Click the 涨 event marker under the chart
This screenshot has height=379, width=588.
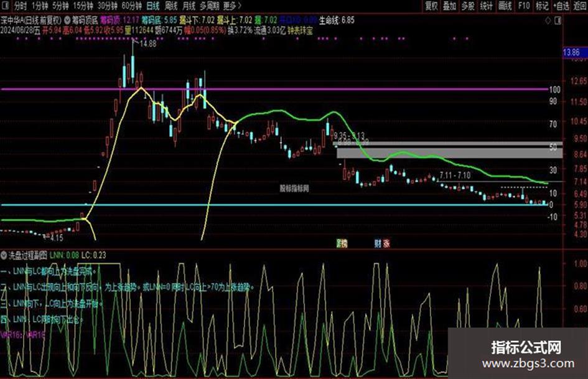pos(386,243)
